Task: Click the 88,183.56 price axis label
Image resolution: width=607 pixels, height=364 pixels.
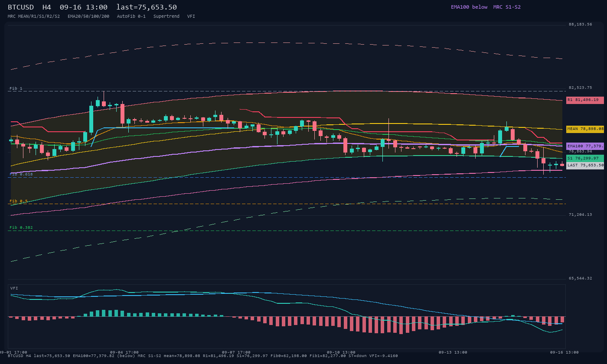Action: [x=580, y=24]
